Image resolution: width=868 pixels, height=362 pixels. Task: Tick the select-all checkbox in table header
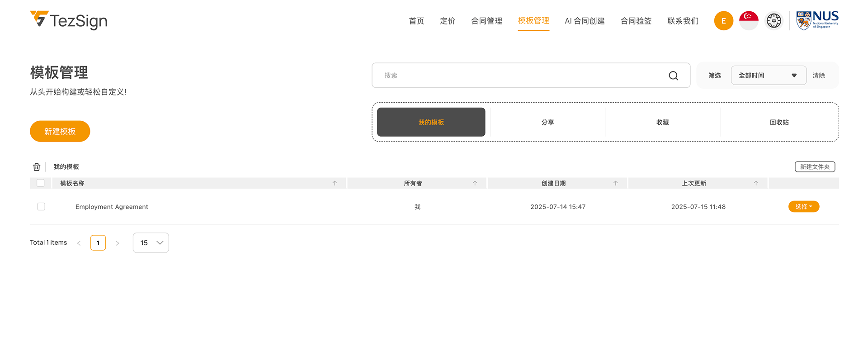tap(41, 183)
